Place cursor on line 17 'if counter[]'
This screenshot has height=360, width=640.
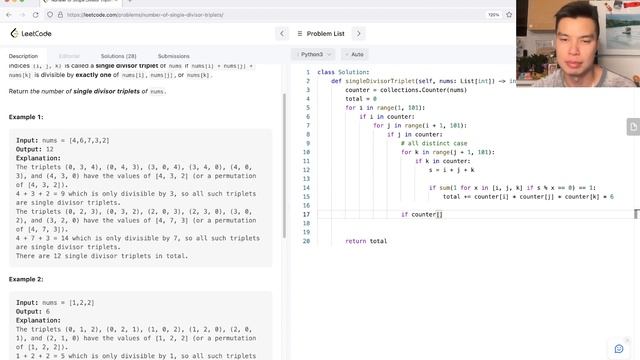click(x=422, y=214)
